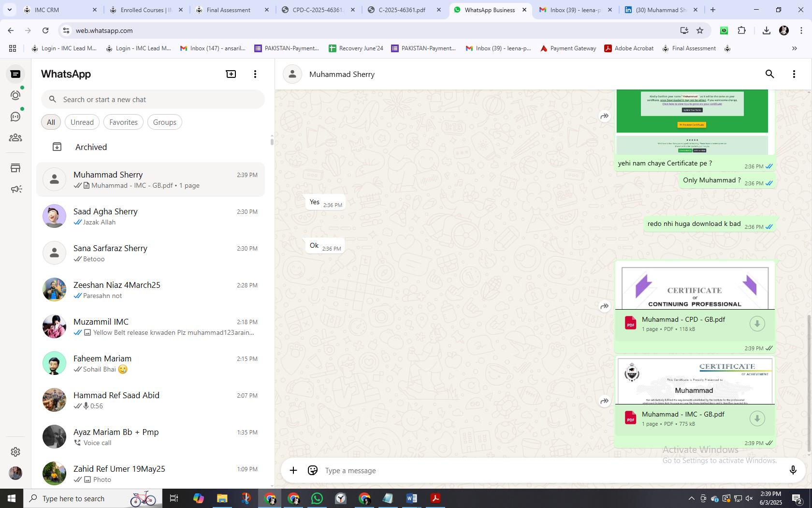Image resolution: width=812 pixels, height=508 pixels.
Task: Open the Windows Start menu
Action: click(x=12, y=498)
